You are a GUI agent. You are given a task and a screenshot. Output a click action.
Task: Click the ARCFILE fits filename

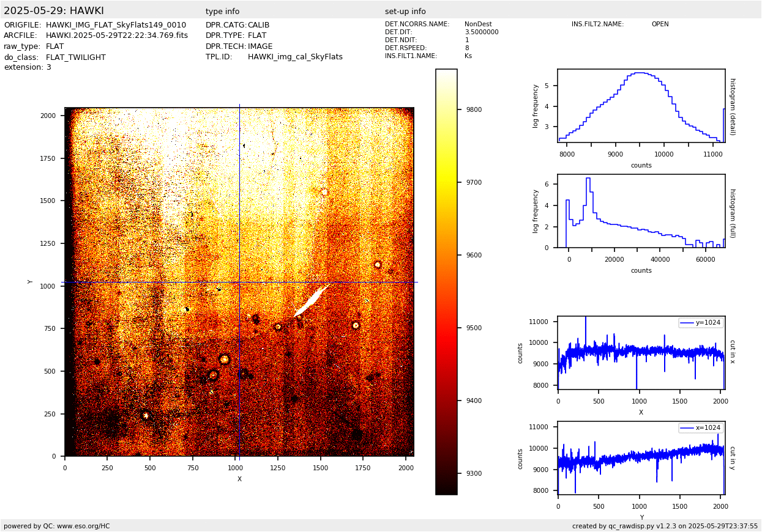point(116,35)
